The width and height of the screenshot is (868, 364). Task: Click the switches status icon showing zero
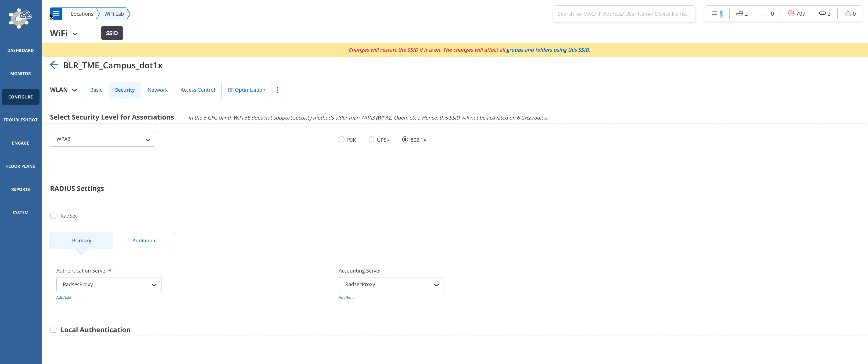coord(765,14)
